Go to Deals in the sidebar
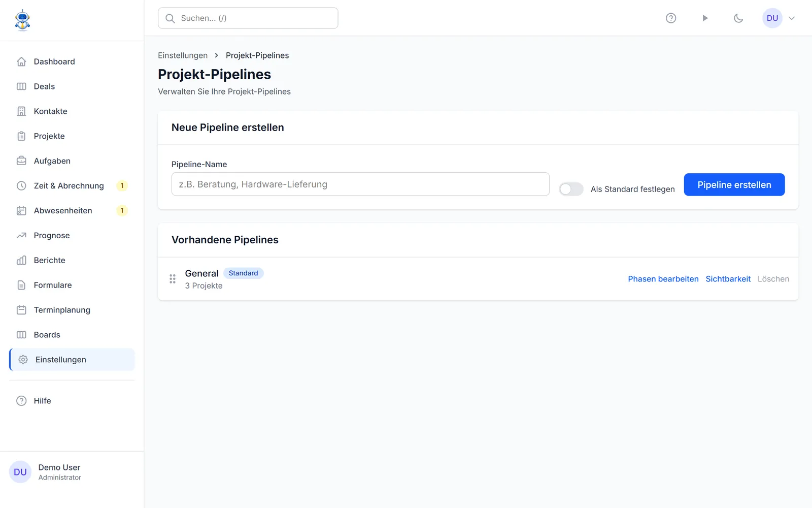The image size is (812, 508). (x=72, y=86)
